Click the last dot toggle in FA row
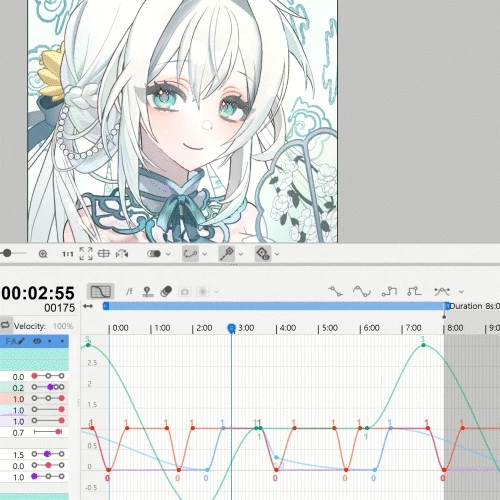 pyautogui.click(x=62, y=341)
